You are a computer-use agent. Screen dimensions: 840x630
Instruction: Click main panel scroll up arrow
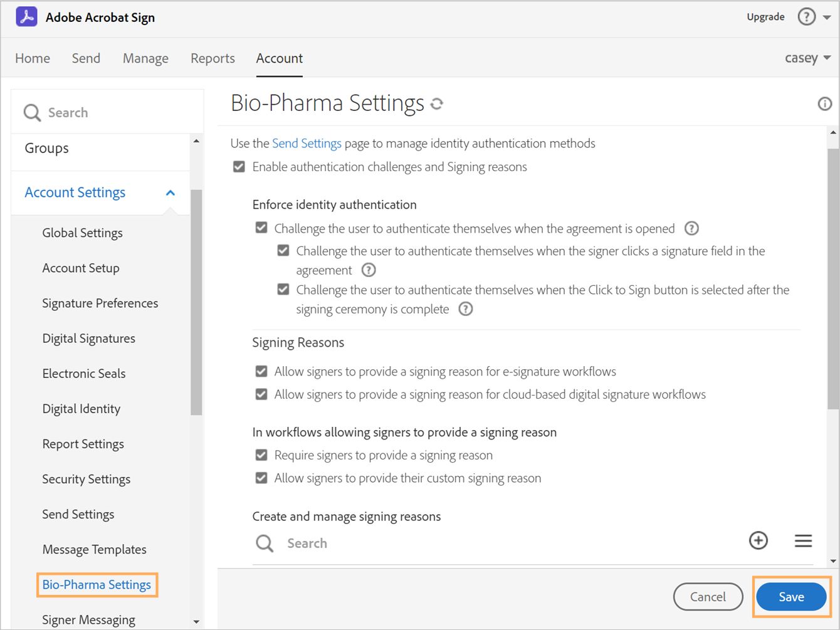[833, 132]
